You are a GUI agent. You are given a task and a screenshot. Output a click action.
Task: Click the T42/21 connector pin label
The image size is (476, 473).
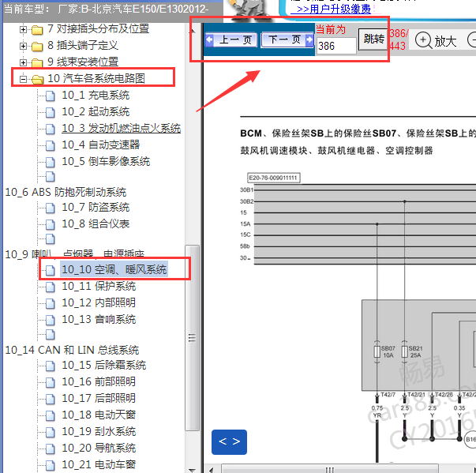(416, 394)
